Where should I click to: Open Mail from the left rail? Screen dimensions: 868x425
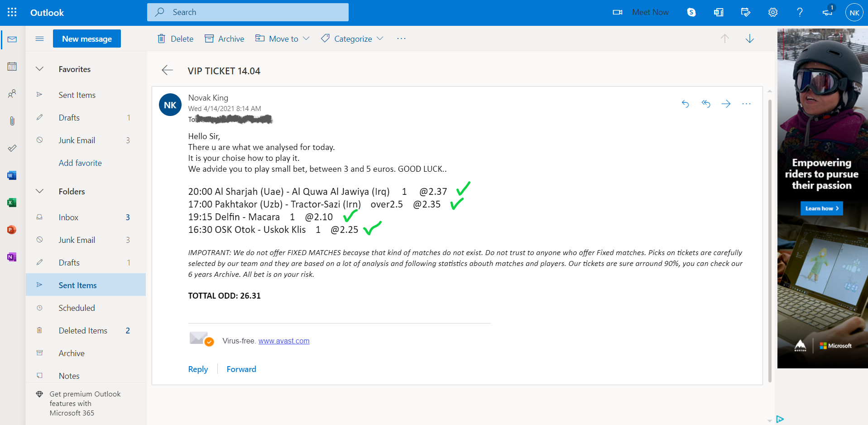[x=12, y=39]
